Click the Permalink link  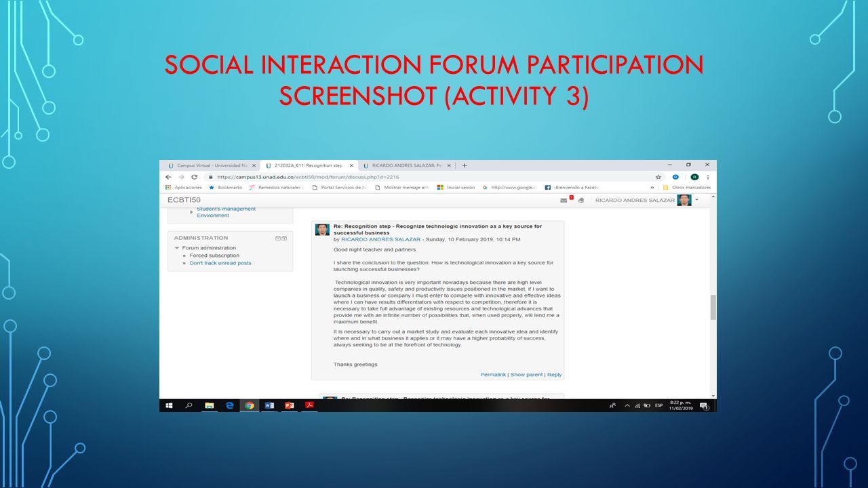[493, 375]
